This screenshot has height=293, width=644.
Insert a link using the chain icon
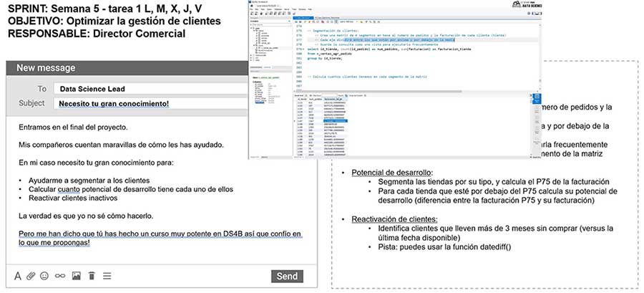[x=60, y=276]
